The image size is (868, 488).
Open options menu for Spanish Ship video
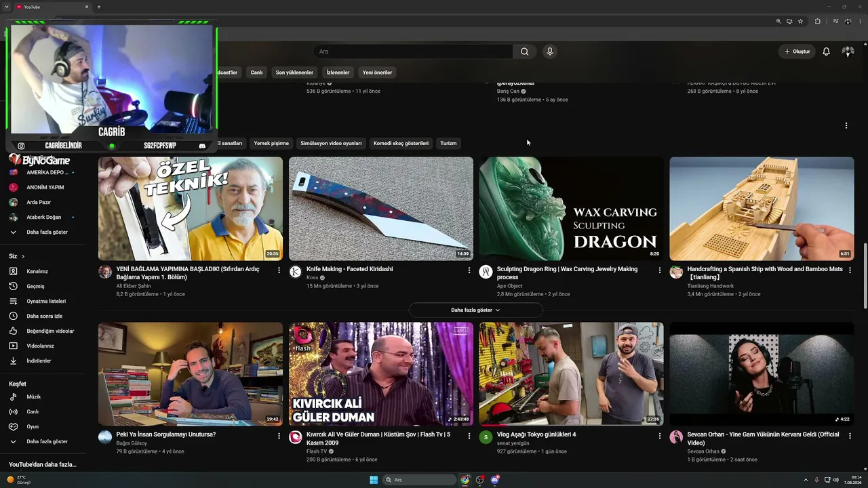(x=850, y=270)
